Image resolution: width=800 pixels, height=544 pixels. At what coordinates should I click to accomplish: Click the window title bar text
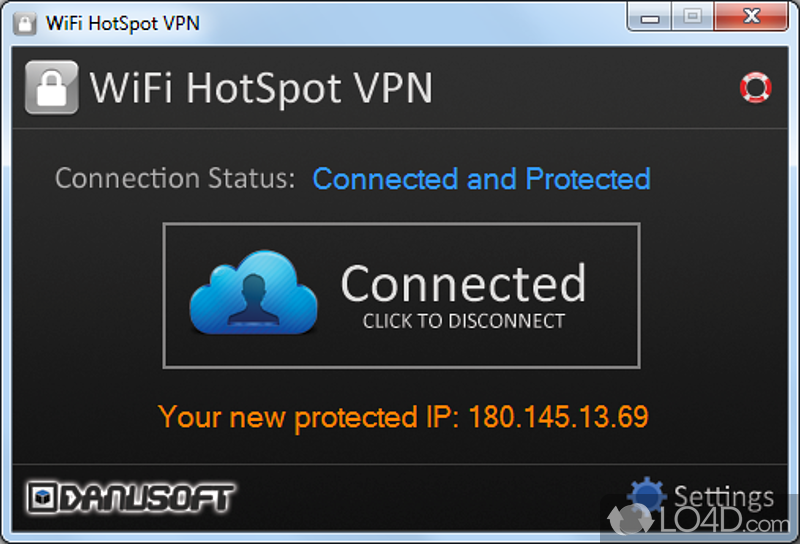(x=123, y=22)
